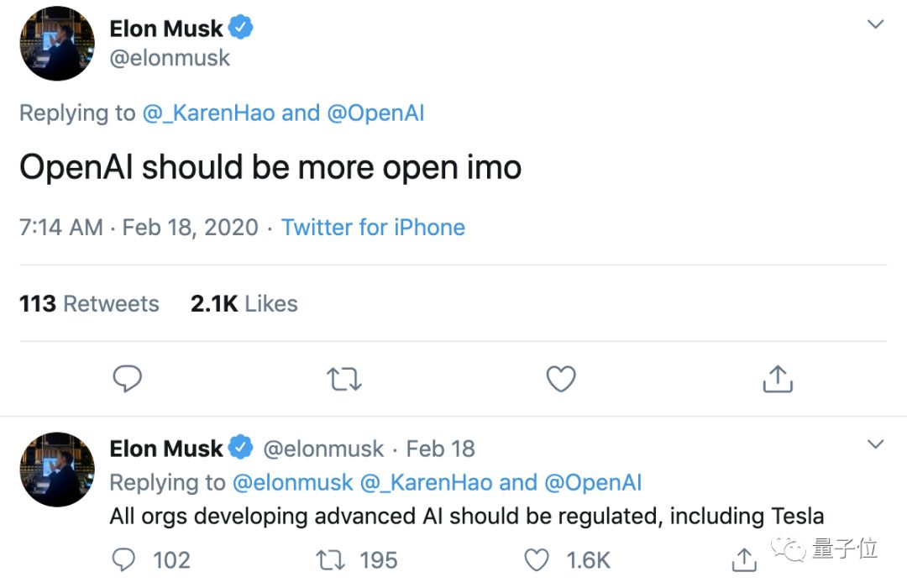Like the reply tweet with 1.6K likes

click(537, 559)
